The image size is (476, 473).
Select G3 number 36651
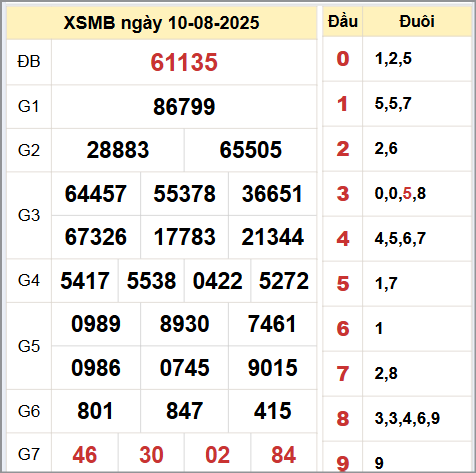(x=272, y=194)
